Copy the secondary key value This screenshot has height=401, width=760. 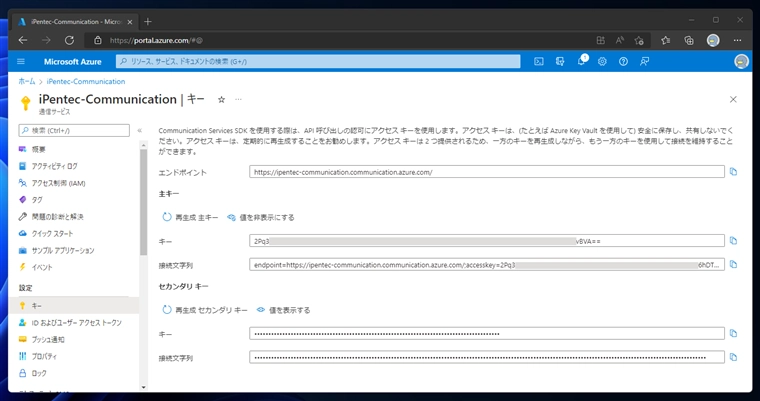pyautogui.click(x=733, y=333)
